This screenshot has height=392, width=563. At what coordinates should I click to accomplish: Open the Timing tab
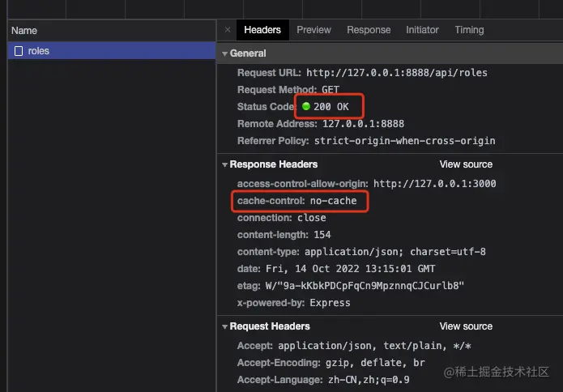point(469,30)
